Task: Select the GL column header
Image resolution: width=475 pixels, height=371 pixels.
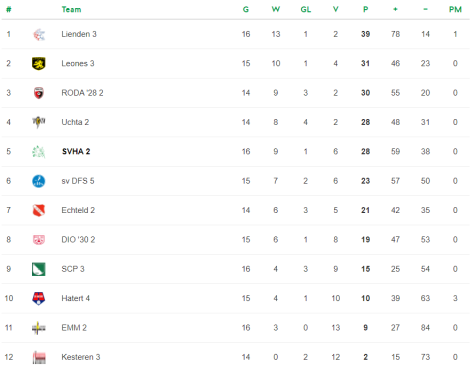Action: 306,9
